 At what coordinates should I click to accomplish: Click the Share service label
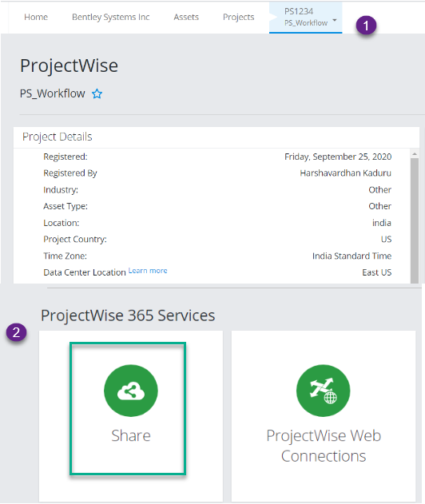point(131,436)
